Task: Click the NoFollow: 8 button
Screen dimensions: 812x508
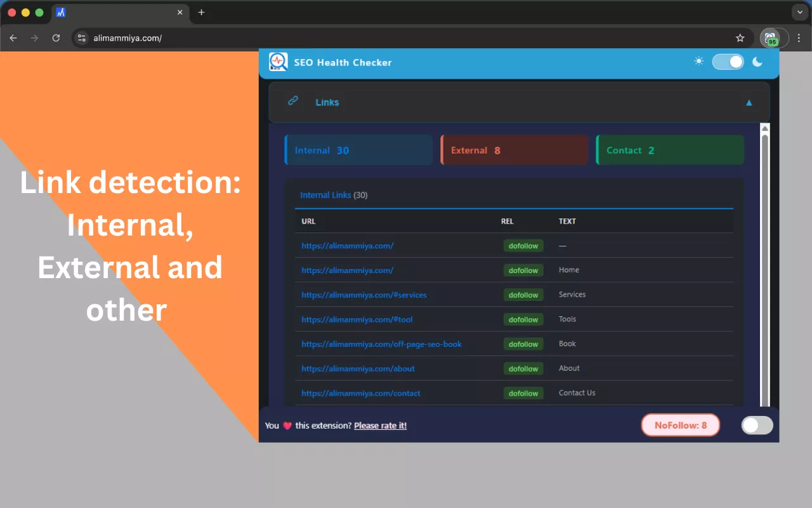Action: (680, 425)
